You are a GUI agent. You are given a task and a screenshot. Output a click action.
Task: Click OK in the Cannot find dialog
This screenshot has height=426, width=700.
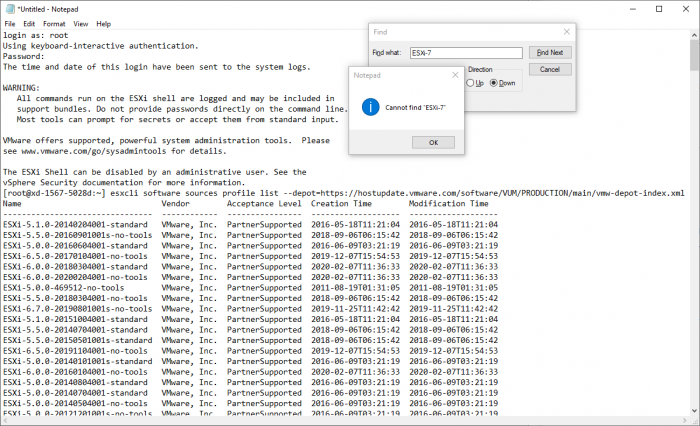433,142
